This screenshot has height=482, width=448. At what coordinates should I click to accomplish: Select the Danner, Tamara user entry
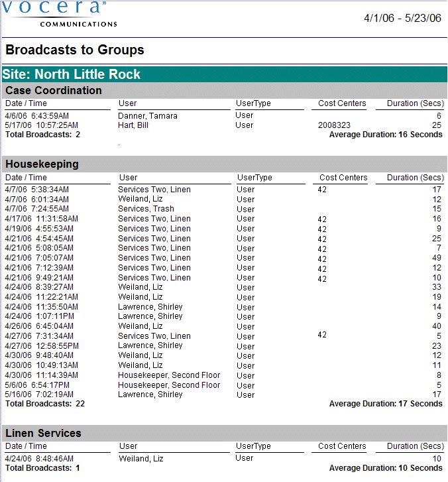[148, 116]
